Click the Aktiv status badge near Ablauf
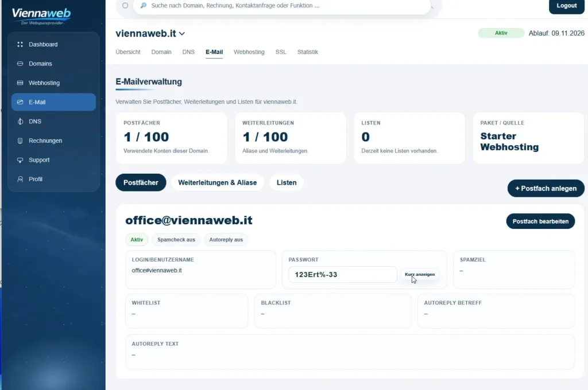 tap(501, 33)
